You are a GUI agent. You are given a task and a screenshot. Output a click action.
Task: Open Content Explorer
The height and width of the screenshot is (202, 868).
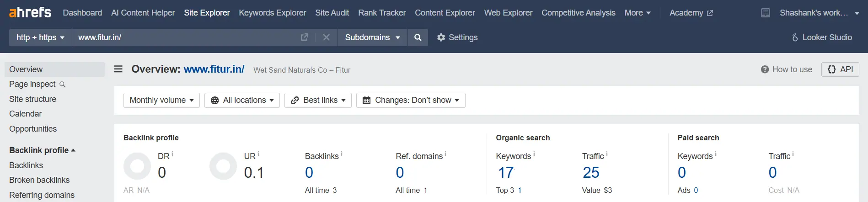pyautogui.click(x=445, y=13)
